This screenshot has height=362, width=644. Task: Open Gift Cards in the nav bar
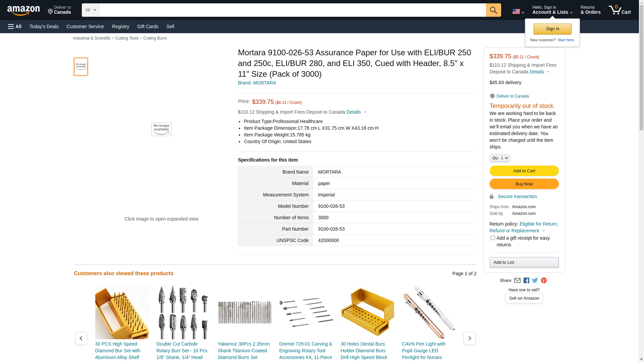point(148,26)
